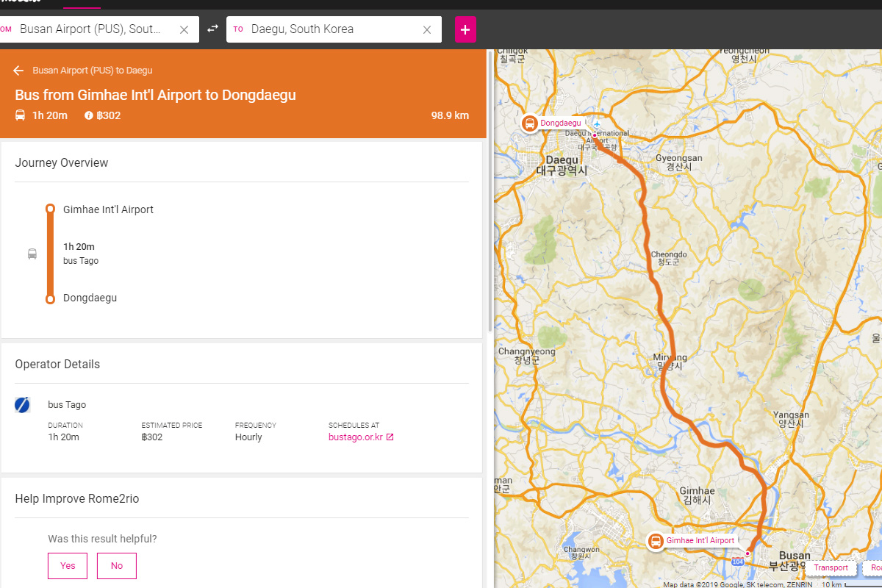The width and height of the screenshot is (882, 588).
Task: Click the left panel vertical scrollbar
Action: pyautogui.click(x=490, y=191)
